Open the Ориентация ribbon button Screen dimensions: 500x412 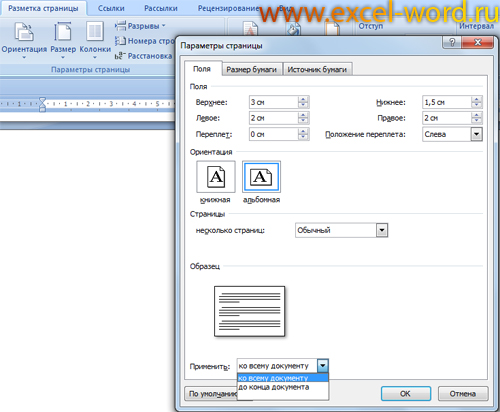point(24,40)
